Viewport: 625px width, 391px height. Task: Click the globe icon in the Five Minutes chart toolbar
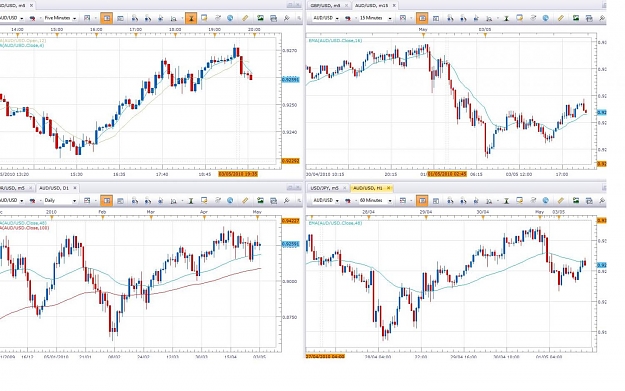(230, 18)
